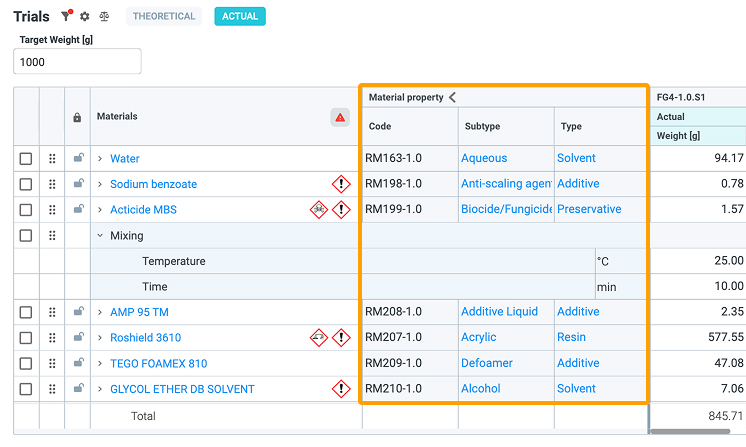Image resolution: width=746 pixels, height=447 pixels.
Task: Toggle the unlock icon for GLYCOL ETHER DB SOLVENT row
Action: pyautogui.click(x=79, y=389)
